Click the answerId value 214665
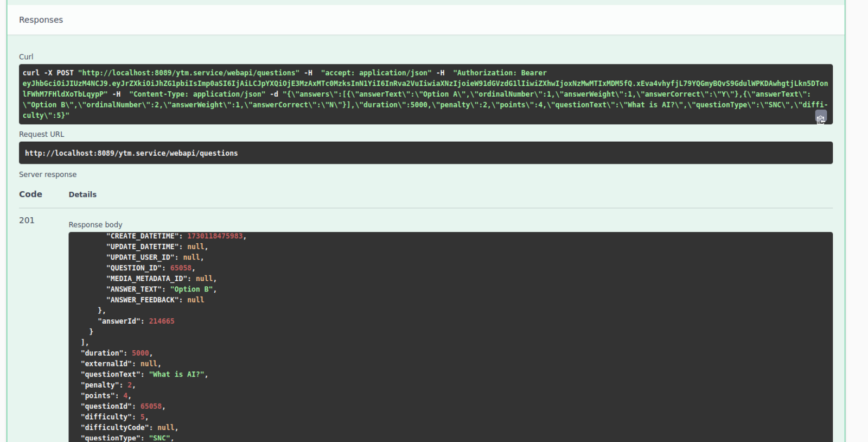868x442 pixels. (x=162, y=321)
